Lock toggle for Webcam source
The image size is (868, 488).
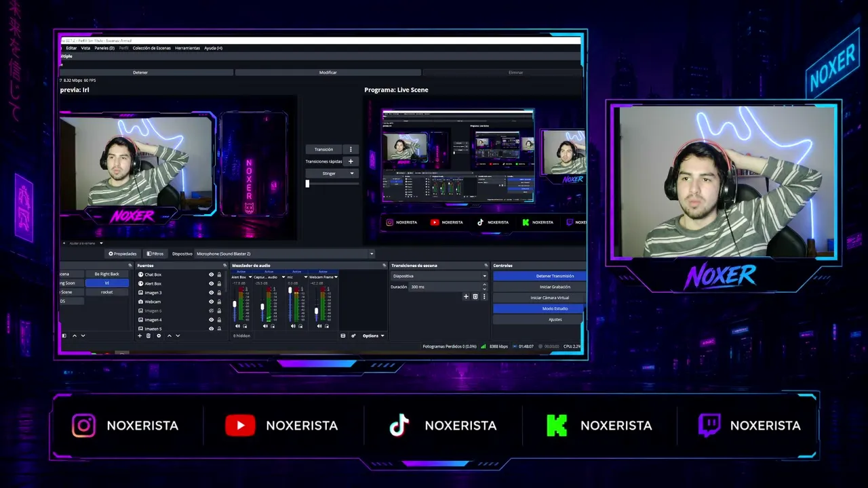coord(219,302)
